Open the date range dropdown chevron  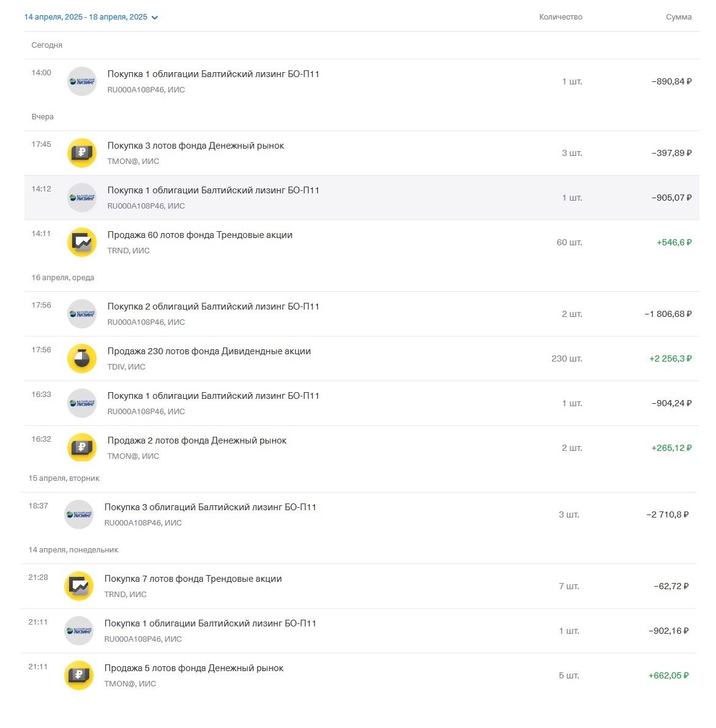[155, 18]
